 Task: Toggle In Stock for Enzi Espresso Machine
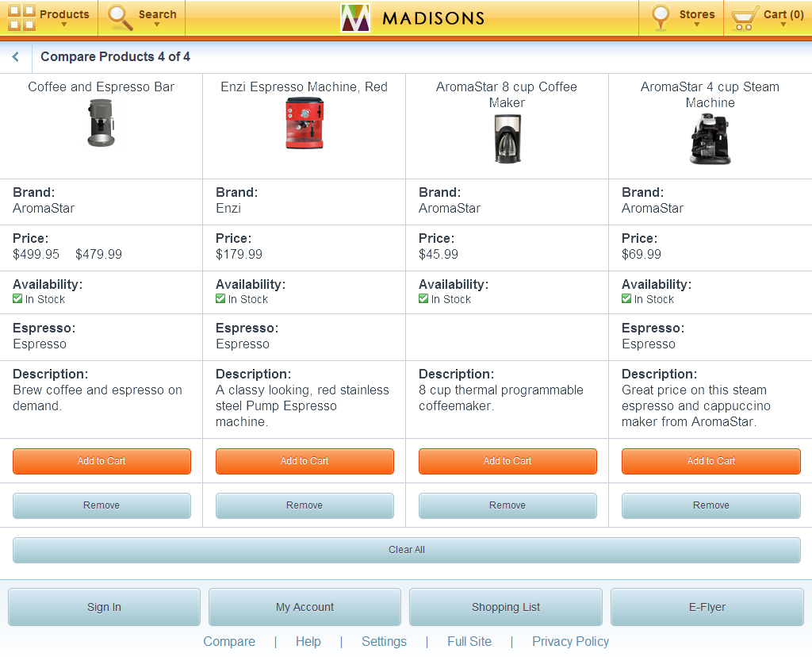tap(220, 299)
